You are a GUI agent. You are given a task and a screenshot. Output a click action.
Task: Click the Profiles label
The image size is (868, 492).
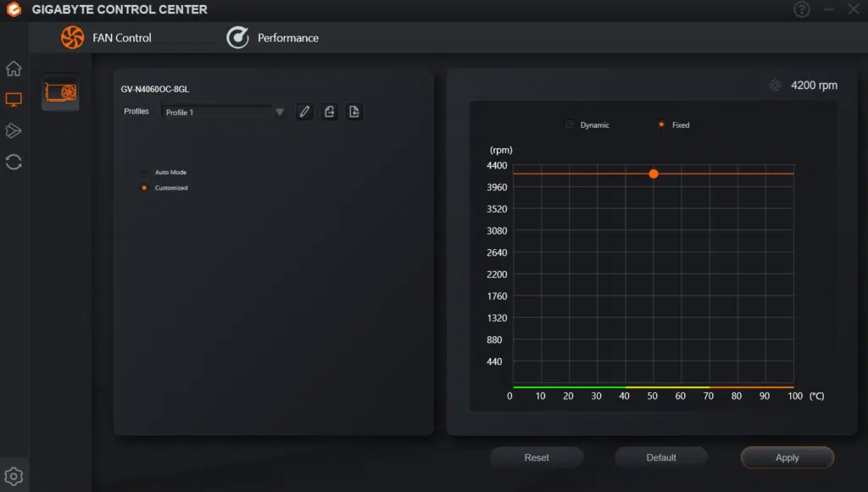point(136,111)
